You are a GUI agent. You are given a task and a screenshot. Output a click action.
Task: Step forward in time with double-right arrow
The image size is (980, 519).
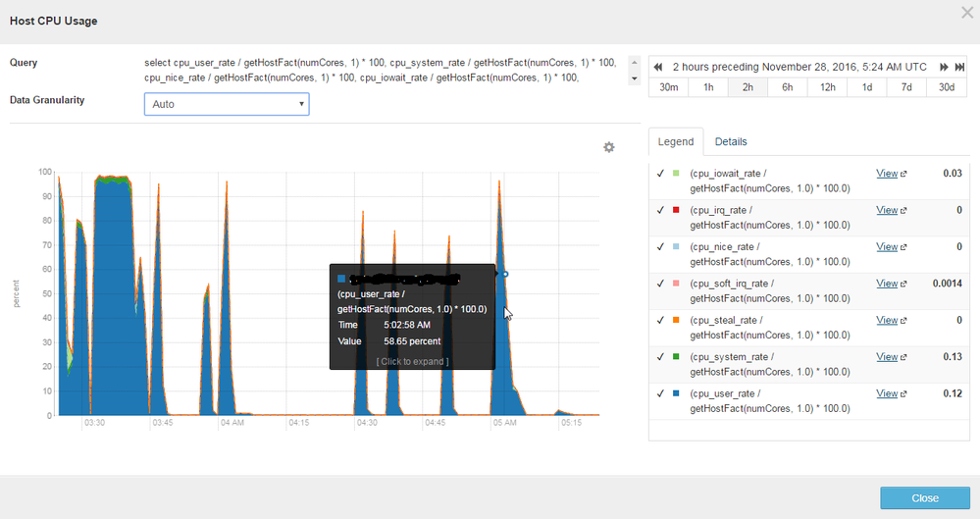pos(944,67)
